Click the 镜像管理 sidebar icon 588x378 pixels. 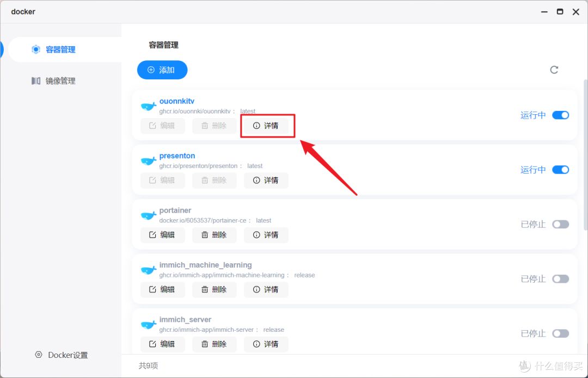coord(36,81)
